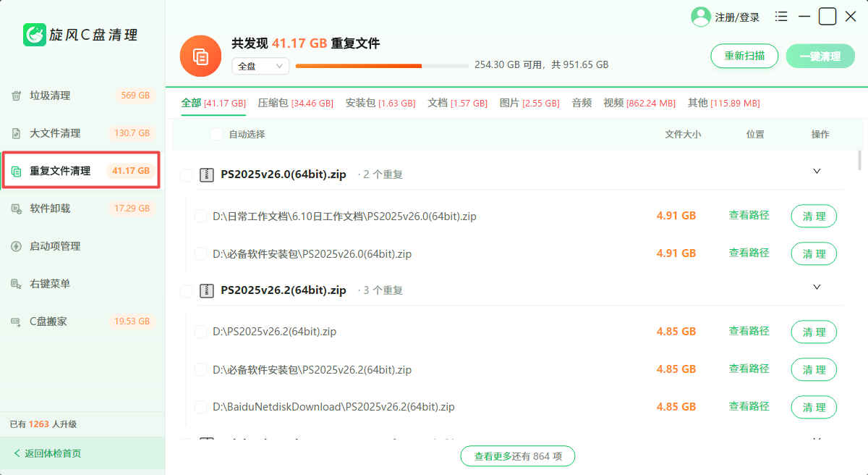Click 查看路径 for D:\PS2025v26.2(64bit).zip

click(x=749, y=331)
